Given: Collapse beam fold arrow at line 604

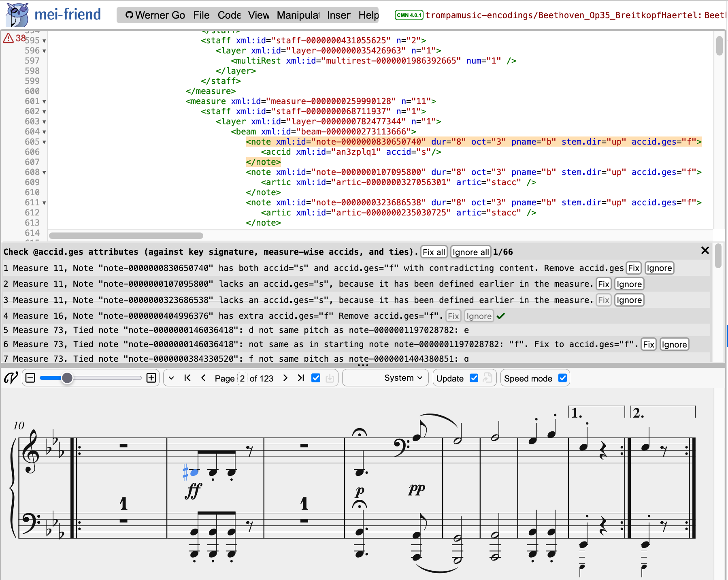Looking at the screenshot, I should 44,132.
